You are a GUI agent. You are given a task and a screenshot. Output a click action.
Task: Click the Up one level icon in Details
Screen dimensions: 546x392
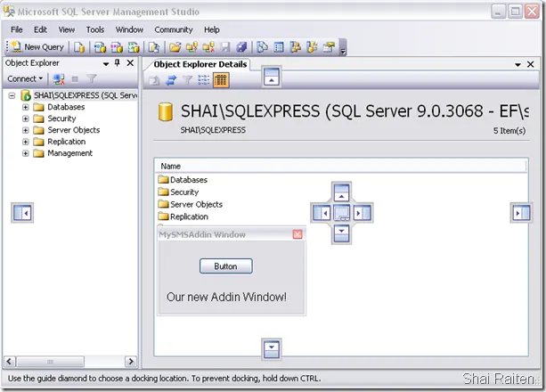tap(153, 80)
